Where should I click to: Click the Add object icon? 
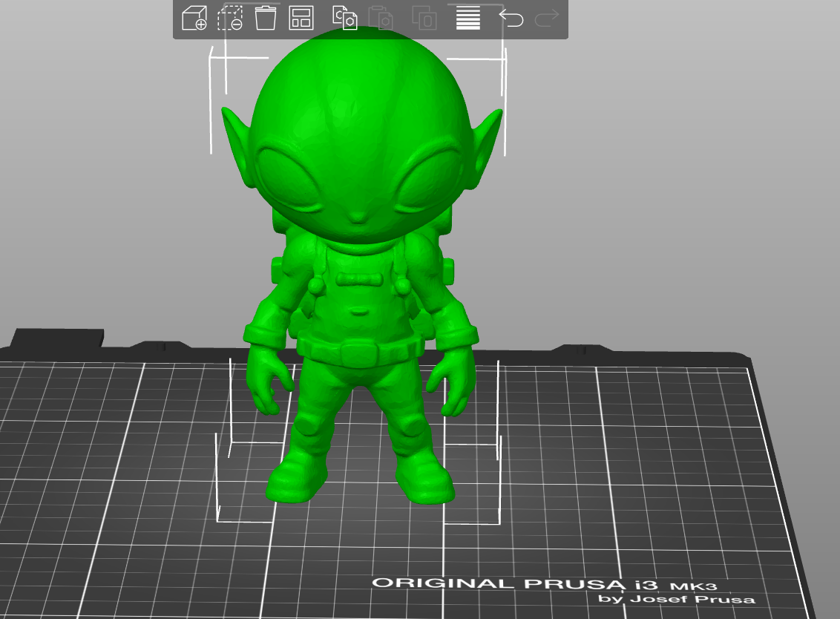click(x=194, y=18)
